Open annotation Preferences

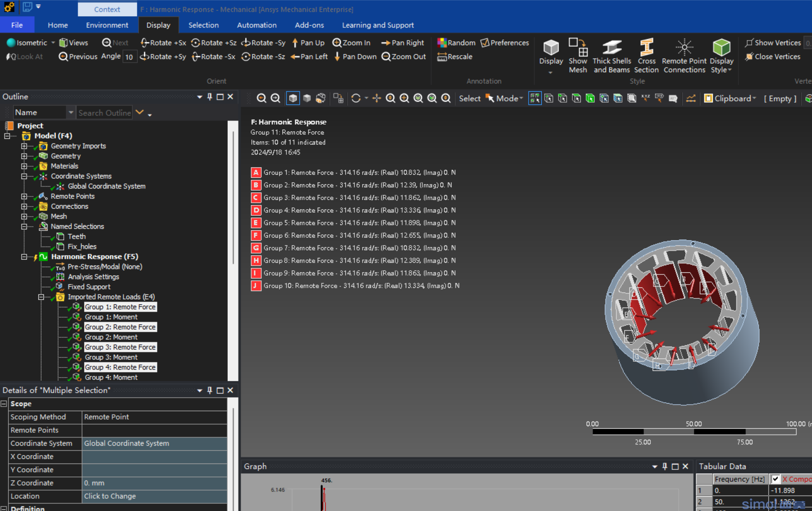(x=505, y=43)
